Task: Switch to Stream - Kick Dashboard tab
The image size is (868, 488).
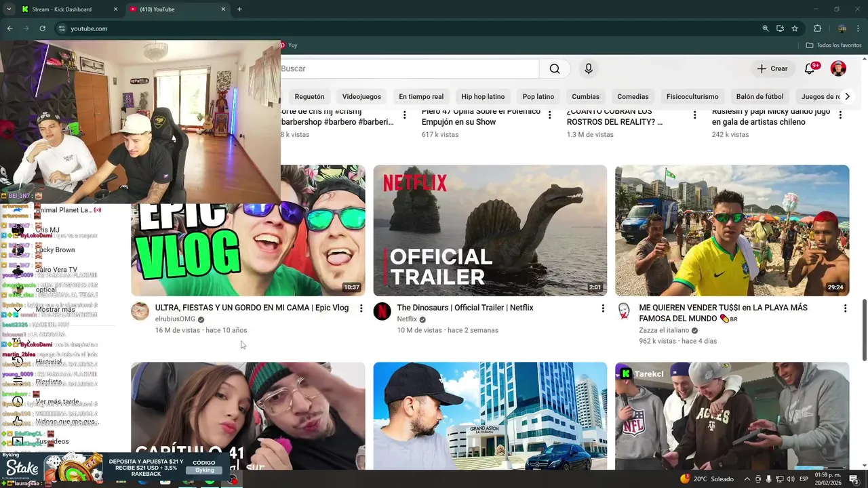Action: [x=69, y=9]
